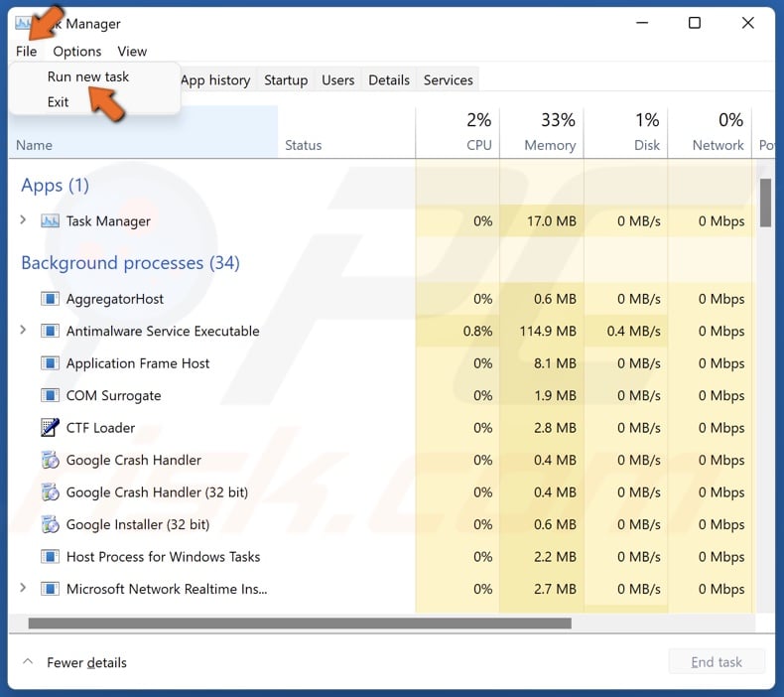Viewport: 784px width, 697px height.
Task: Click the Google Crash Handler (32 bit) icon
Action: tap(50, 491)
